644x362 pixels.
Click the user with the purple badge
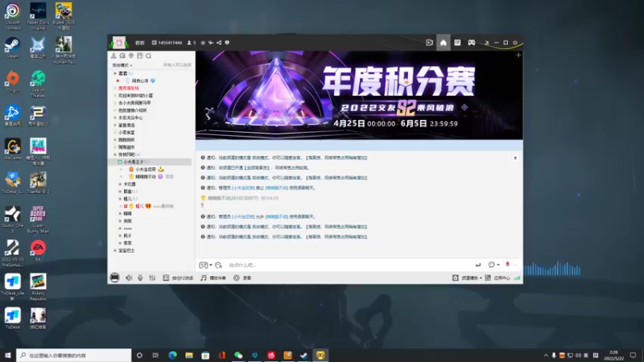(151, 176)
